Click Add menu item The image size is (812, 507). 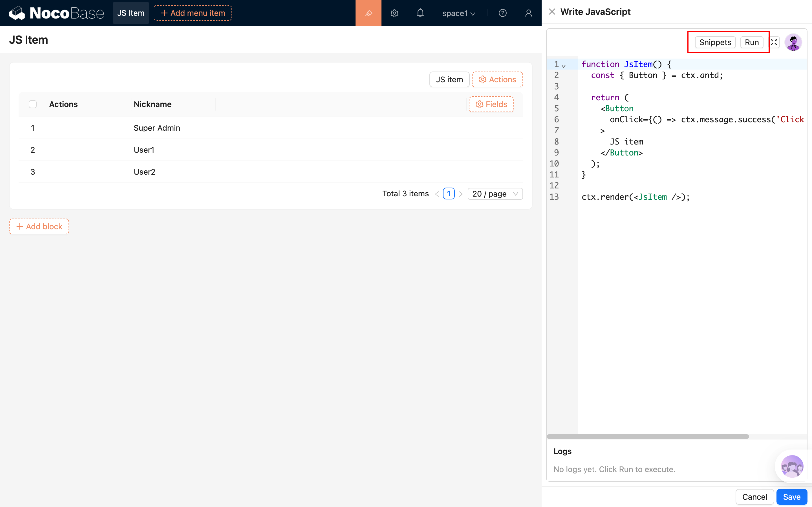193,13
